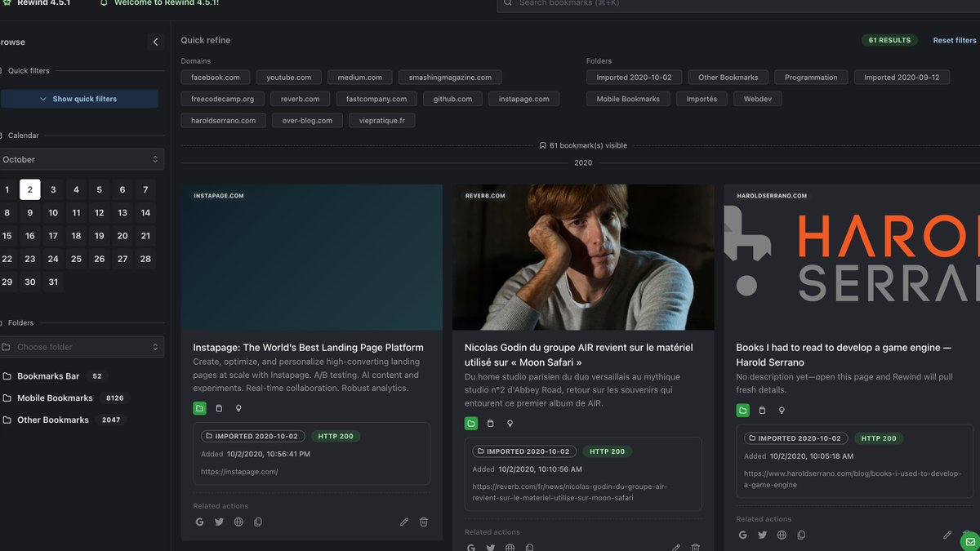The height and width of the screenshot is (551, 980).
Task: Open the October month dropdown
Action: tap(80, 159)
